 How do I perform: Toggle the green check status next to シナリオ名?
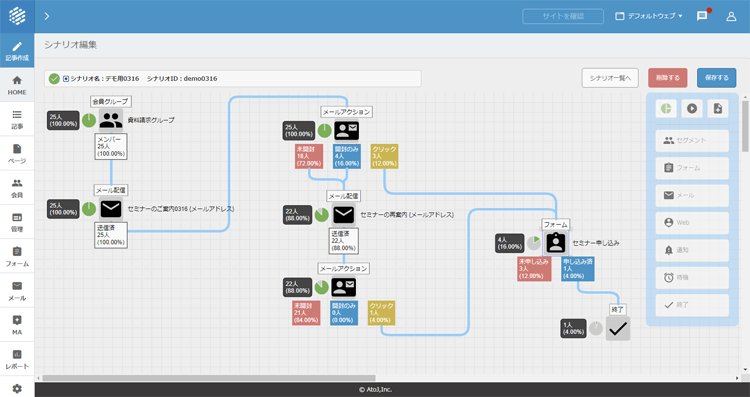[x=54, y=78]
